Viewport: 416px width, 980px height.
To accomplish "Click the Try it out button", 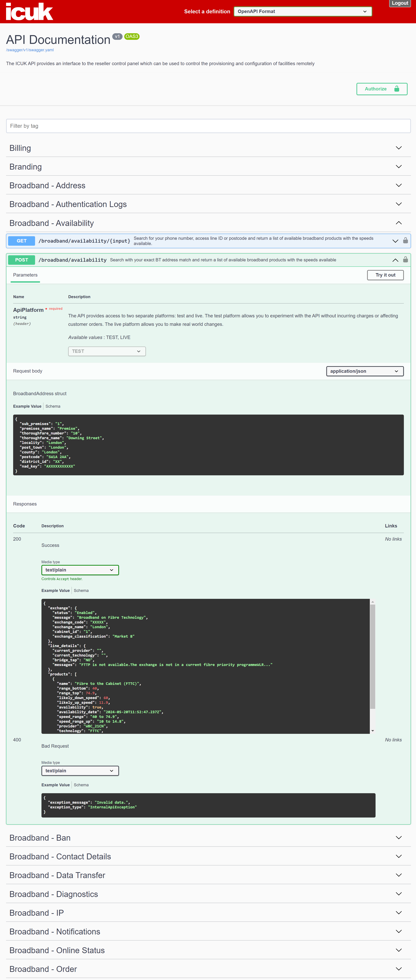I will click(x=385, y=275).
